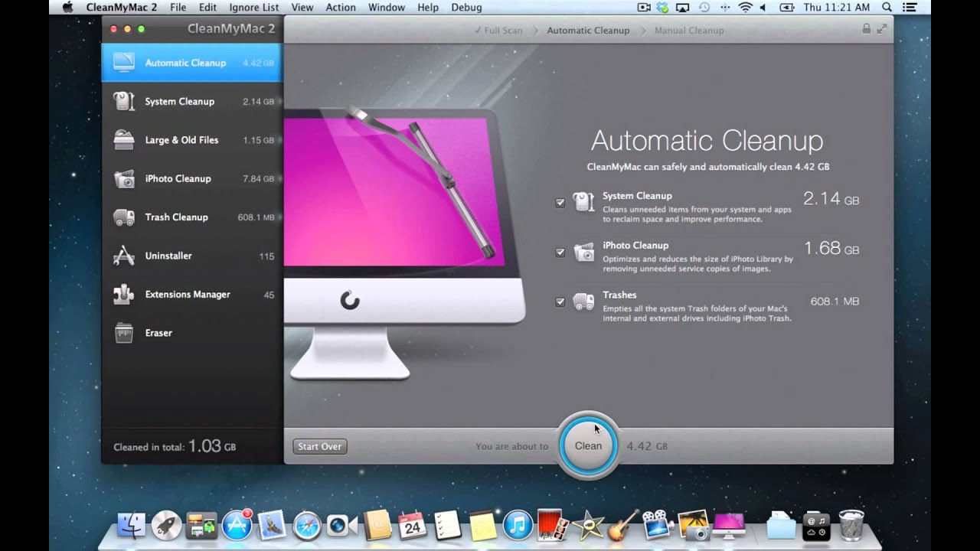Open Trash Cleanup sidebar module

click(x=191, y=217)
